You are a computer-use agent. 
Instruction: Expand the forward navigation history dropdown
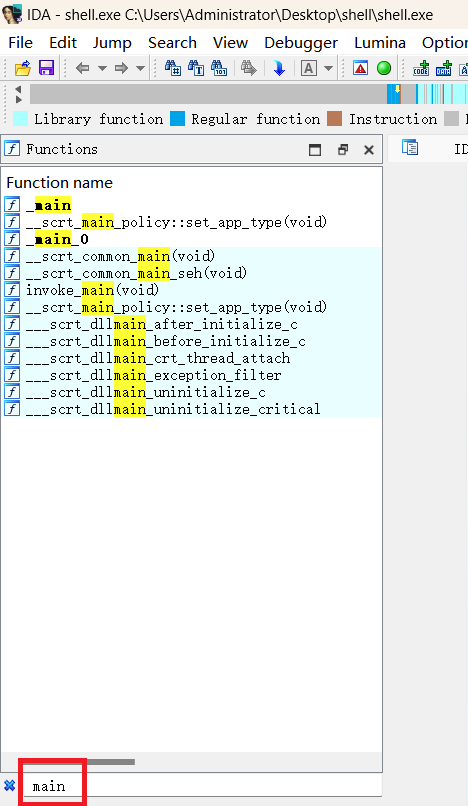coord(140,68)
